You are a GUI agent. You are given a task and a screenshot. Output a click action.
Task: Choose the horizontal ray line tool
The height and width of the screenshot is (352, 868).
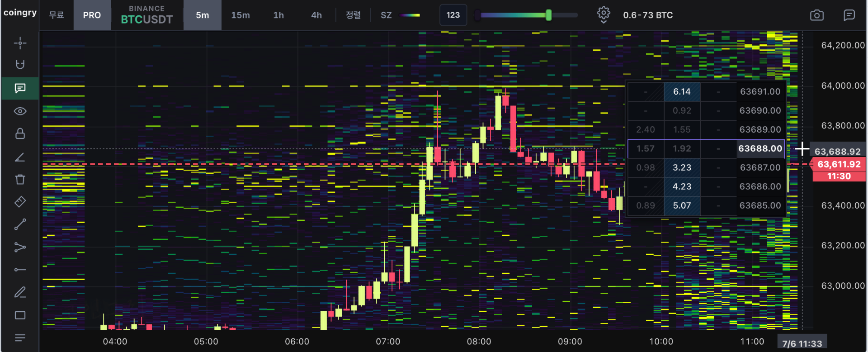pos(20,270)
